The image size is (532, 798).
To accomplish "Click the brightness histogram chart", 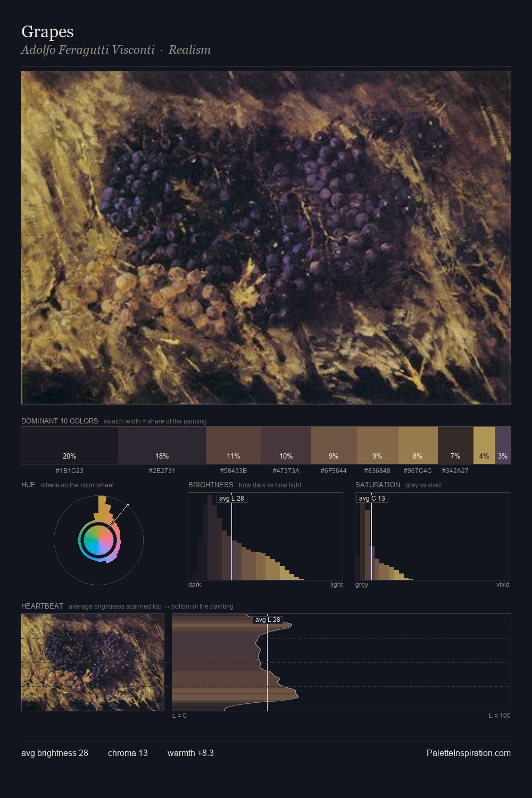I will click(x=265, y=536).
